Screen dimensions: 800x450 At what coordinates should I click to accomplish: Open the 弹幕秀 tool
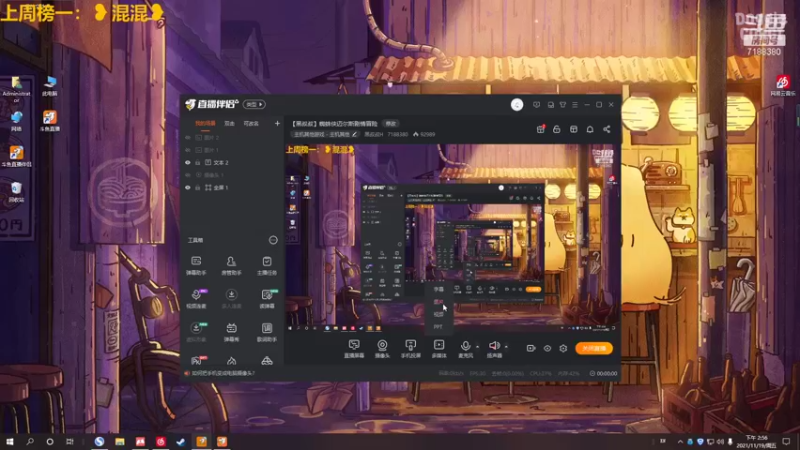point(231,332)
